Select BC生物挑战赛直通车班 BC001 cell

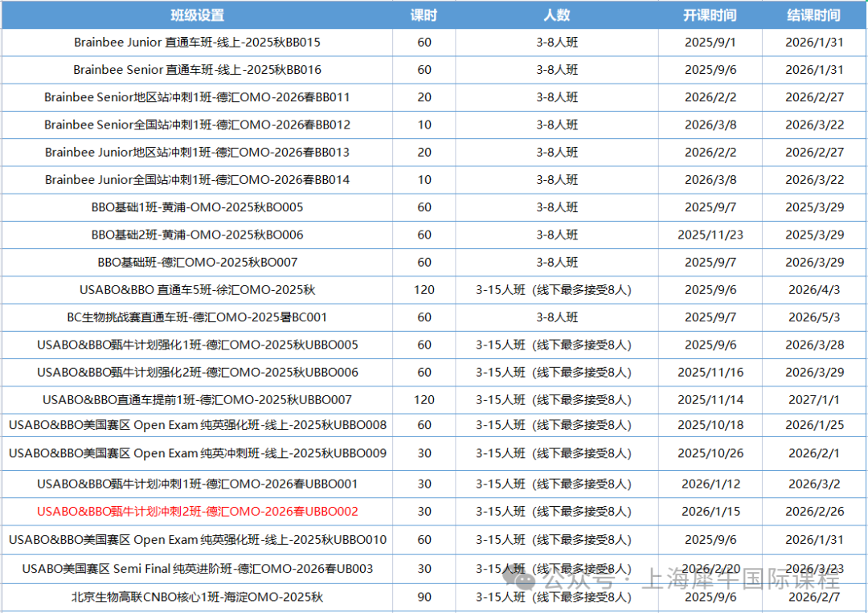coord(197,317)
